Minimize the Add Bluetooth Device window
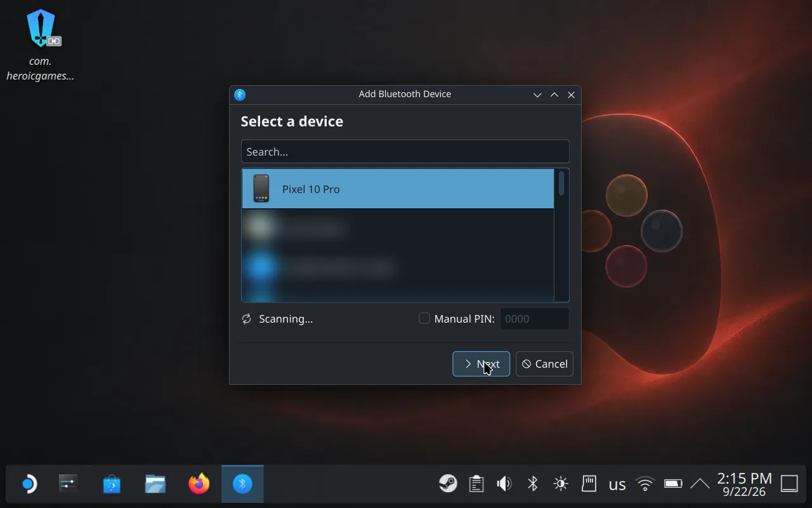812x508 pixels. 537,95
